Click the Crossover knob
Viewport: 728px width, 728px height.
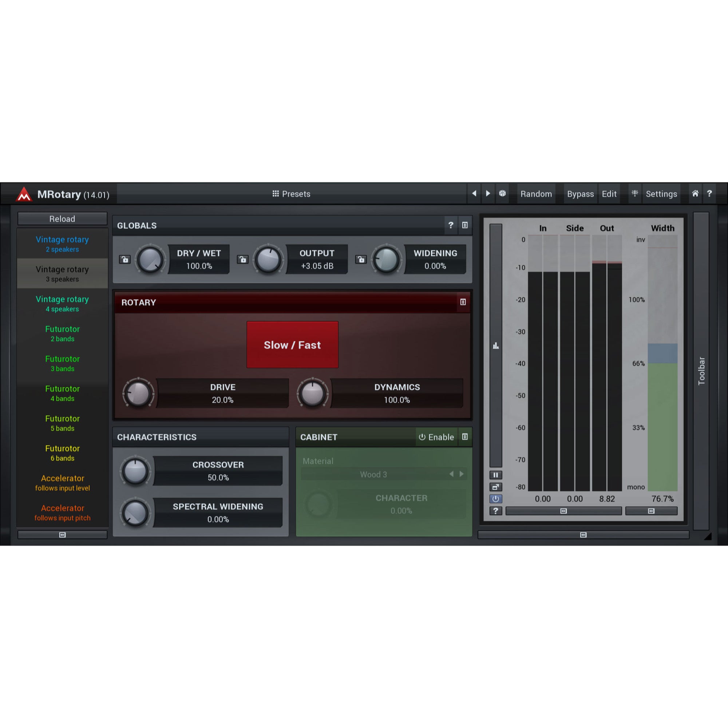[135, 471]
